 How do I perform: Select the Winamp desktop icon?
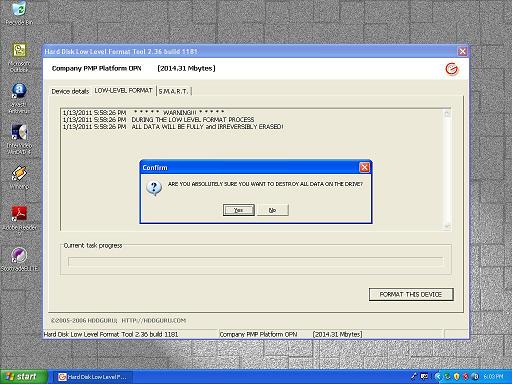[x=19, y=178]
